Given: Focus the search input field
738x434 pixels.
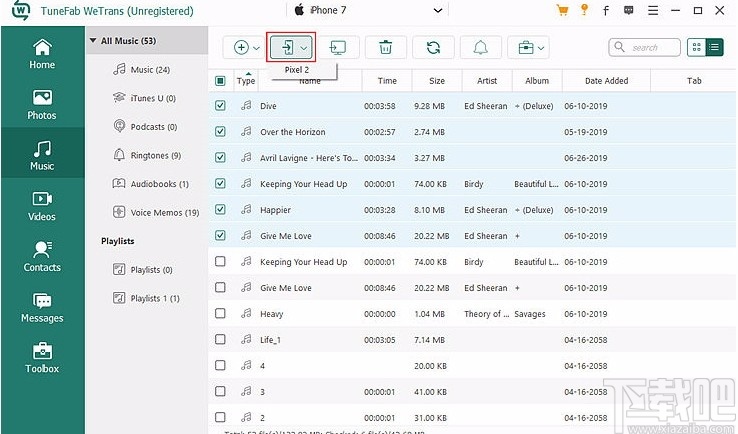Looking at the screenshot, I should coord(644,47).
